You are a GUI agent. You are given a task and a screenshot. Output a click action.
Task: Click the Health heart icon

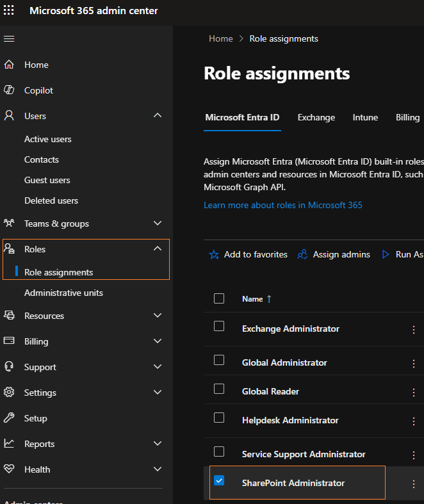pos(9,469)
